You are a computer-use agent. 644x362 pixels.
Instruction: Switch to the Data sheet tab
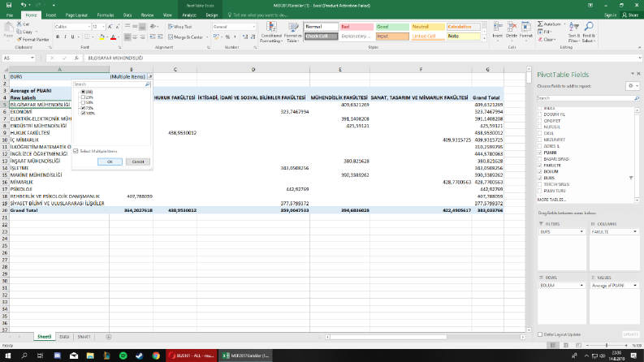pos(64,337)
